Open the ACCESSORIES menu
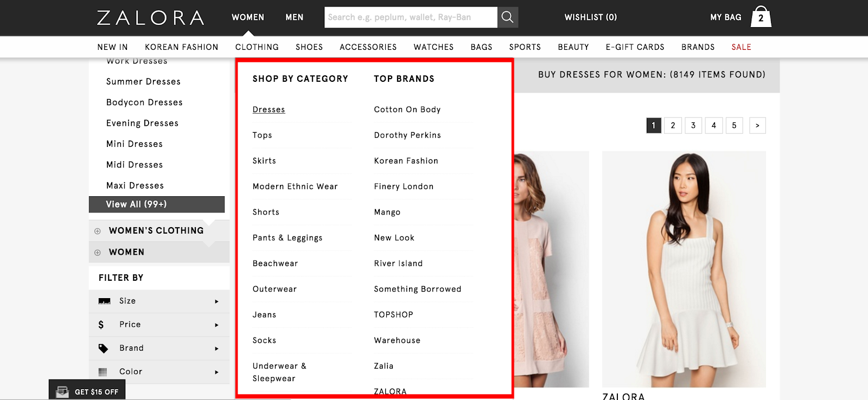 (x=368, y=47)
